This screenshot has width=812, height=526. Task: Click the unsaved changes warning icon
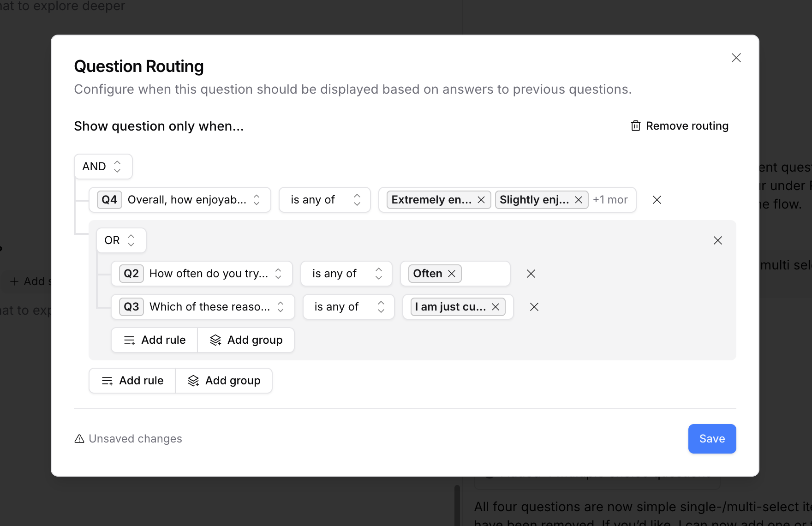(x=79, y=438)
